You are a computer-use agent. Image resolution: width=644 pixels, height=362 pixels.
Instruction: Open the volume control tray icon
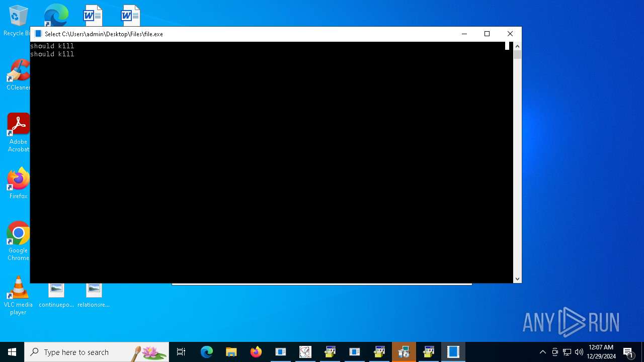pos(579,352)
